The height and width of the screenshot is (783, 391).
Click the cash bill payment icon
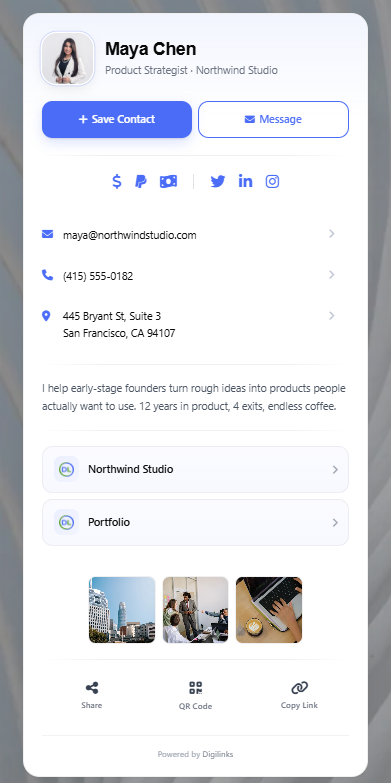168,181
